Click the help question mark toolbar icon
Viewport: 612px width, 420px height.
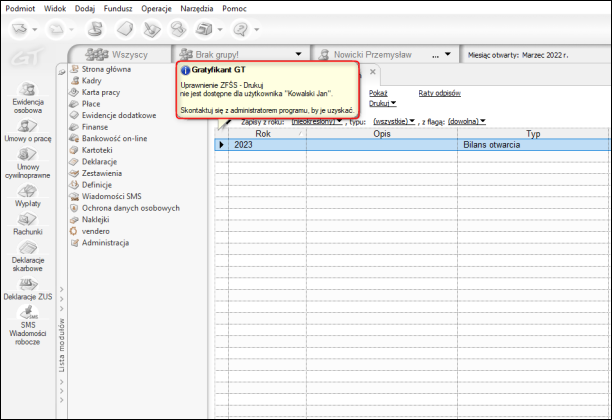coord(240,29)
